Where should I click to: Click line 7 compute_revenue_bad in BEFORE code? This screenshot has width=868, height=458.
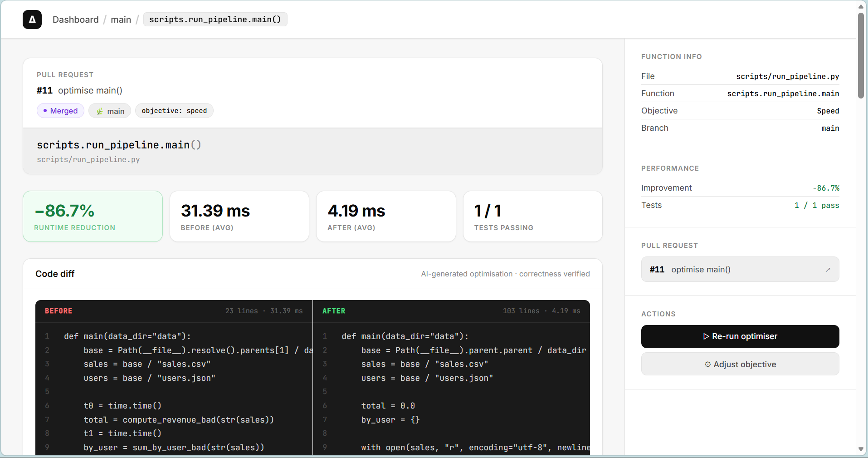point(179,420)
